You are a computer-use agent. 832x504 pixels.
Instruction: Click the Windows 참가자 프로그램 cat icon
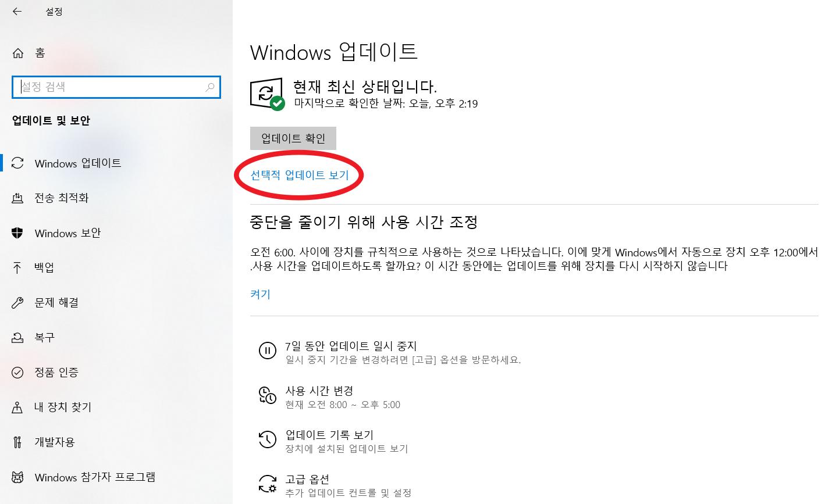[x=18, y=477]
